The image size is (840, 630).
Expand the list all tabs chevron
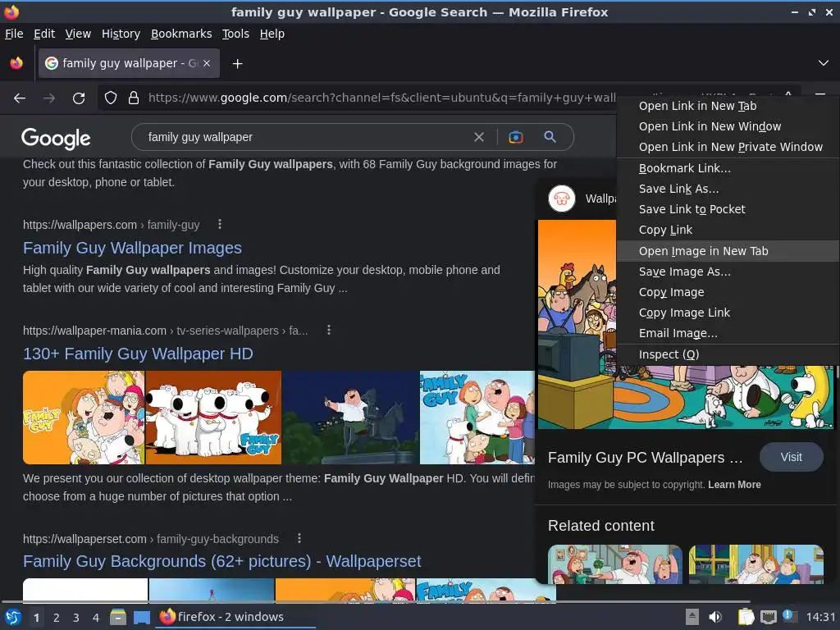(824, 63)
